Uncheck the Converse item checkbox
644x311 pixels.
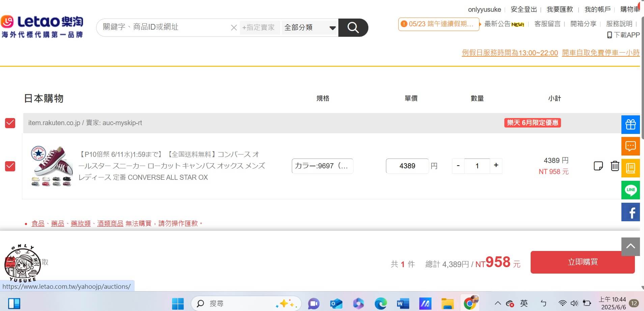coord(10,166)
